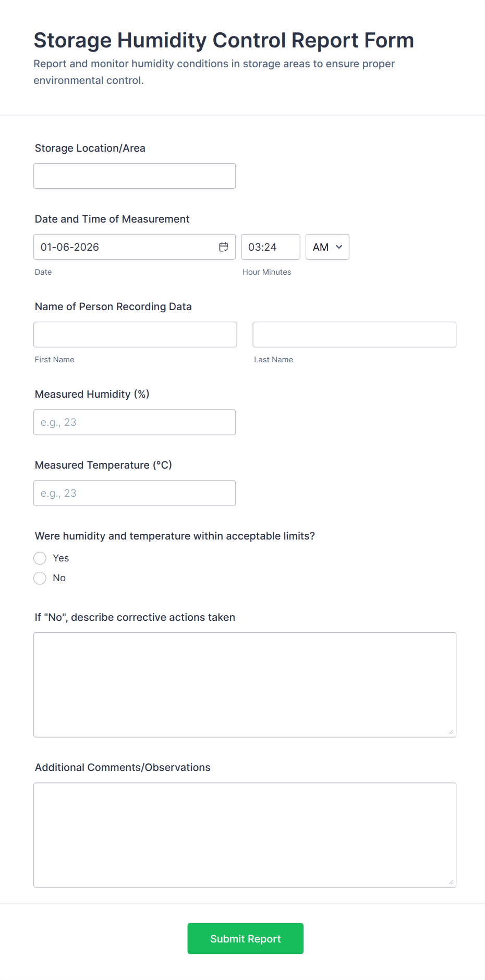Click the time field showing 03:24
Viewport: 485px width, 980px height.
click(270, 247)
